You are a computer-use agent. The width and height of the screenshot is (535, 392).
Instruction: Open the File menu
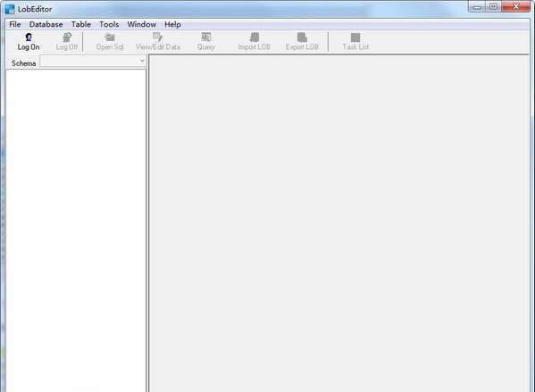click(x=15, y=24)
